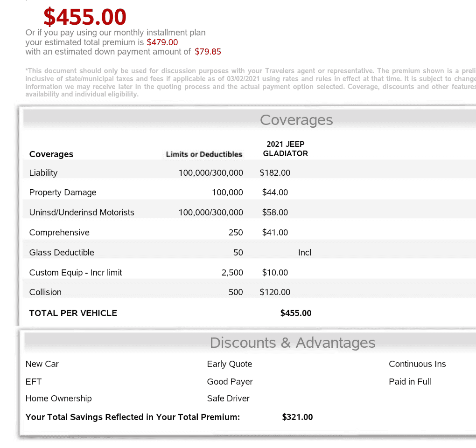Select the Collision coverage label
476x448 pixels.
pos(45,292)
